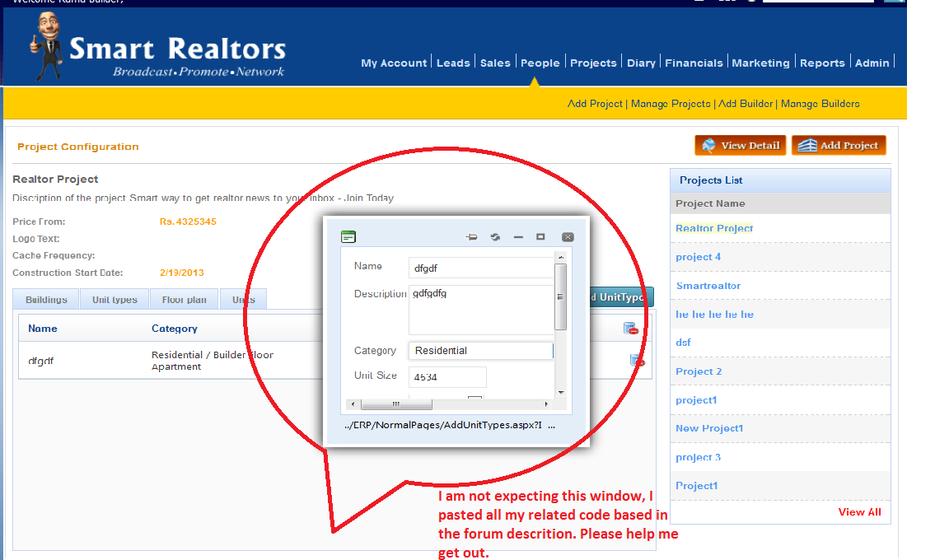Open the Category dropdown showing Residential
The height and width of the screenshot is (560, 949).
coord(480,351)
